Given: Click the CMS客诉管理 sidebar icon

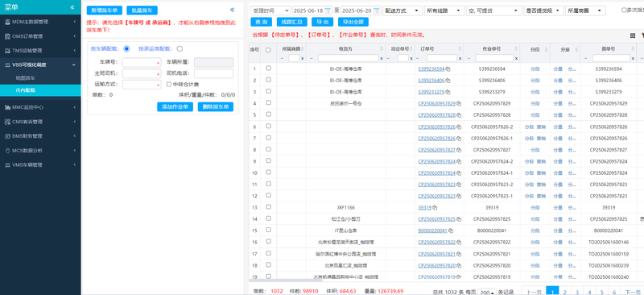Looking at the screenshot, I should click(x=7, y=122).
